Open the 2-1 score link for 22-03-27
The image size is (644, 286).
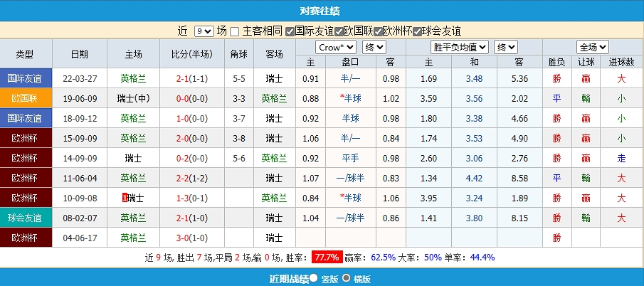tap(182, 78)
